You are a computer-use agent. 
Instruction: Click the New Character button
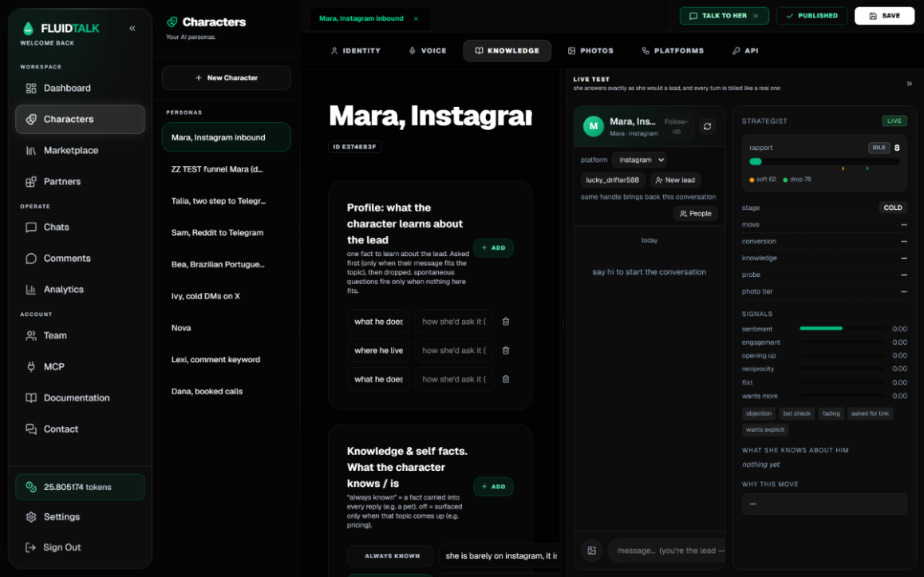click(227, 77)
